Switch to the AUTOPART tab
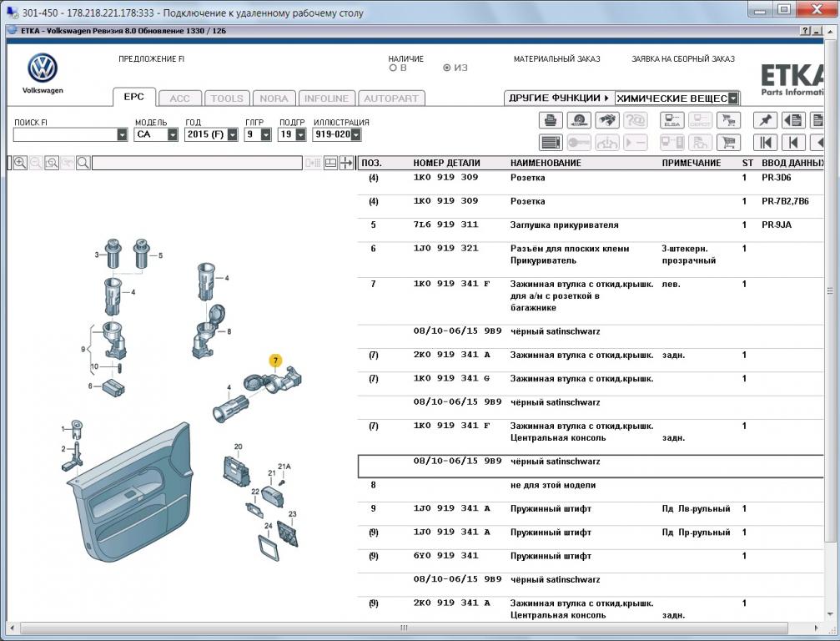 [391, 98]
